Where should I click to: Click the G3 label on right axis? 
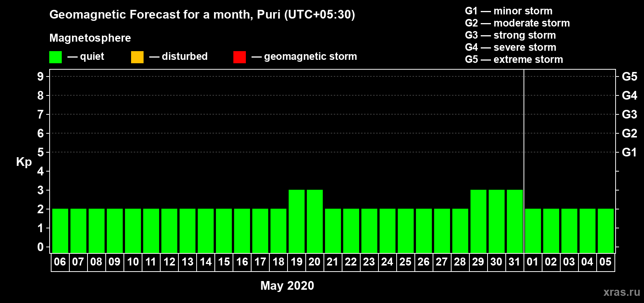pyautogui.click(x=630, y=114)
